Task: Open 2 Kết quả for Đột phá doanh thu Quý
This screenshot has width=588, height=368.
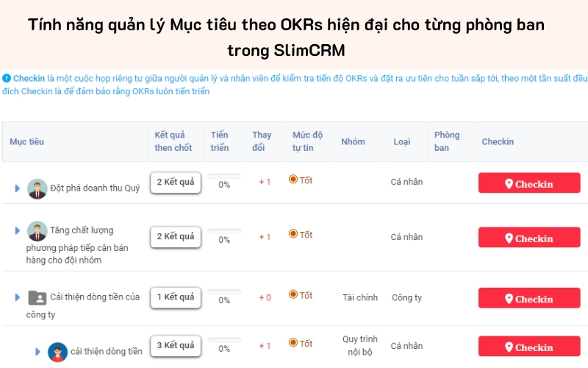Action: (x=176, y=183)
